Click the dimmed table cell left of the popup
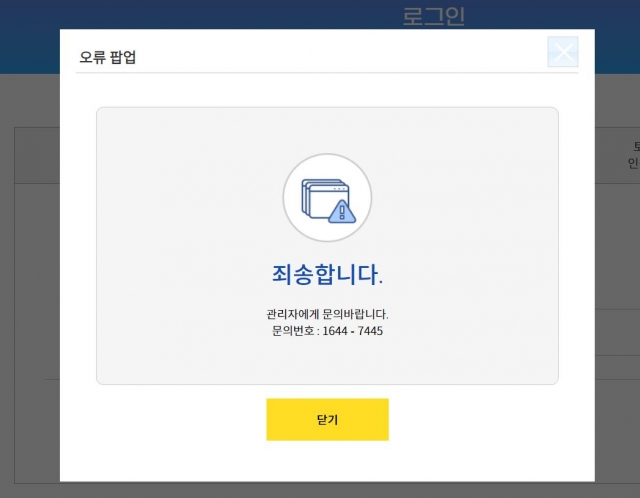The height and width of the screenshot is (498, 640). coord(37,155)
